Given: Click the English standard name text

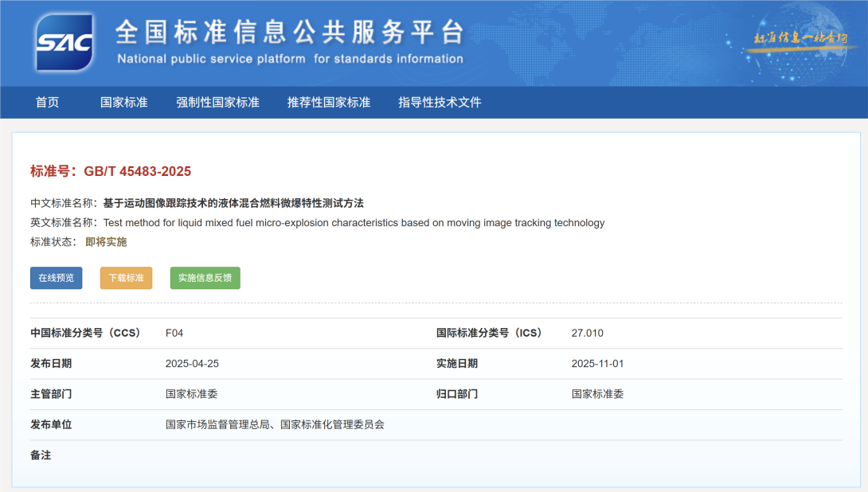Looking at the screenshot, I should coord(354,223).
